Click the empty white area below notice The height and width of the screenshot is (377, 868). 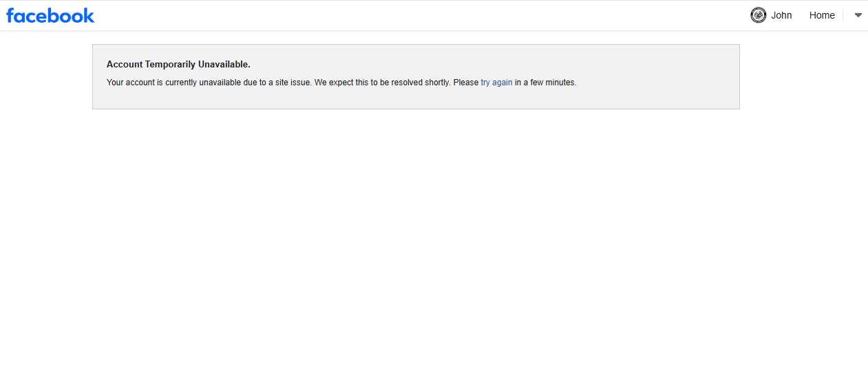pos(434,241)
